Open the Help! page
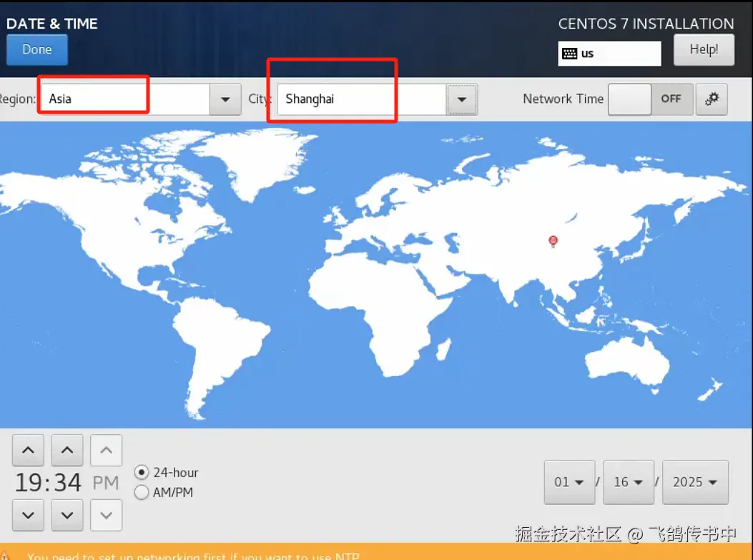Viewport: 753px width, 560px height. 704,49
